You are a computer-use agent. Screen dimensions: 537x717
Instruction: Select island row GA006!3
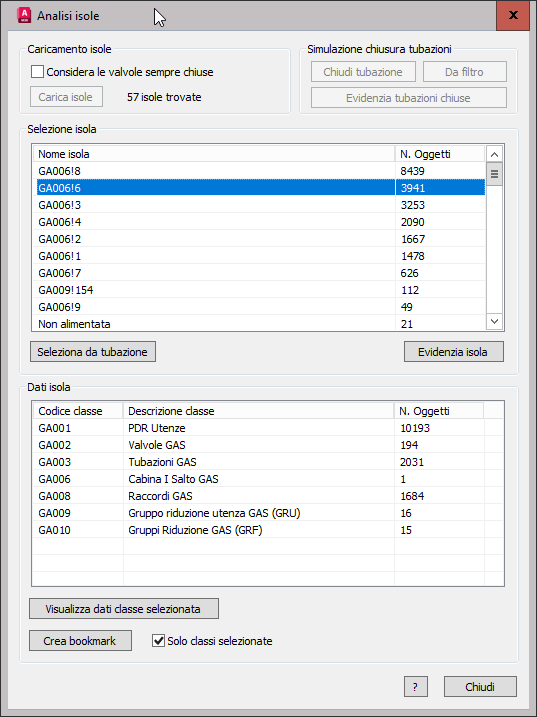click(259, 204)
